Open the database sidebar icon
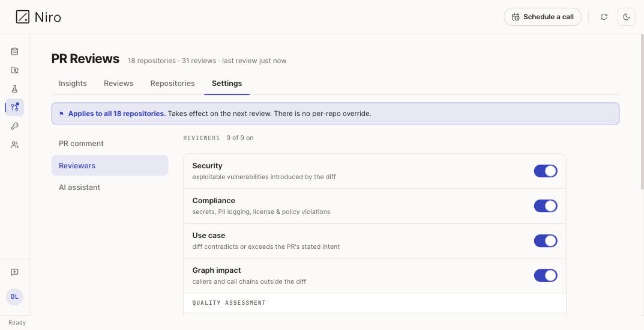The height and width of the screenshot is (330, 644). [14, 52]
